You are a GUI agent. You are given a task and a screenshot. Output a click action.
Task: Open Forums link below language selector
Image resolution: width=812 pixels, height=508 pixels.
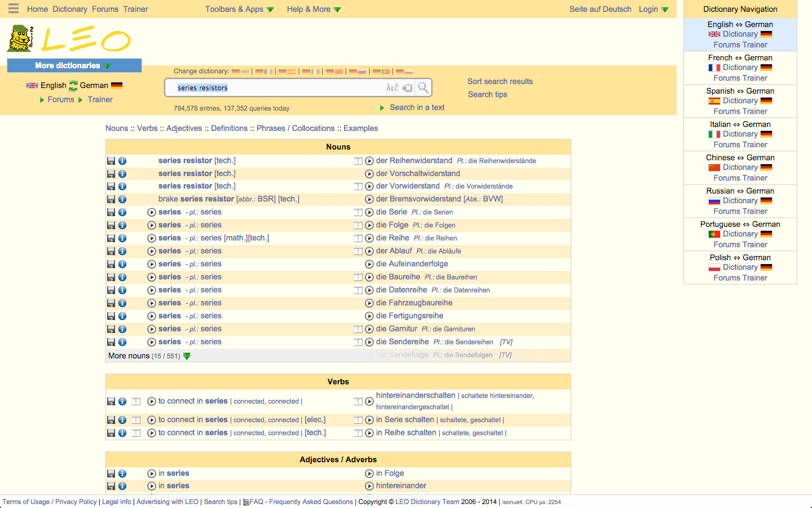point(61,99)
